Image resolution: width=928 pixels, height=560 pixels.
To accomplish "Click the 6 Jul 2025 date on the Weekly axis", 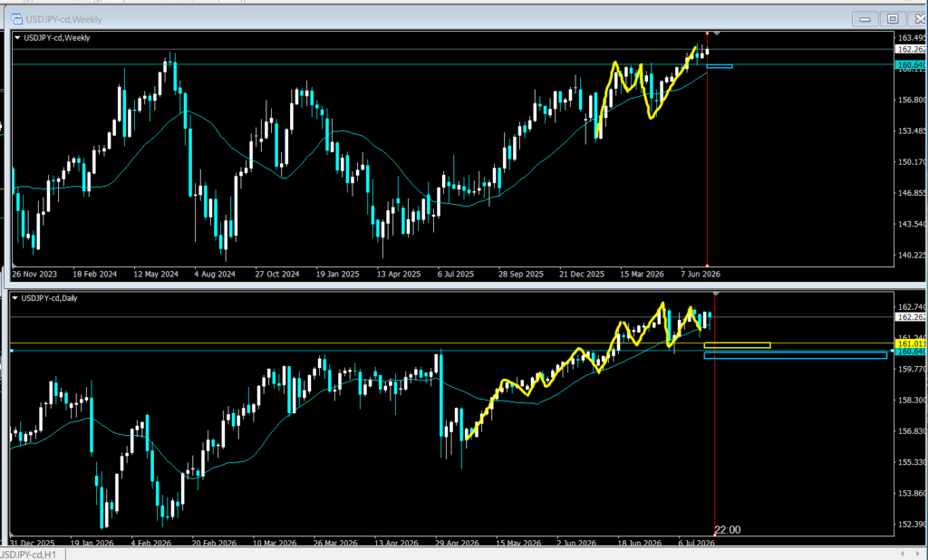I will (456, 274).
